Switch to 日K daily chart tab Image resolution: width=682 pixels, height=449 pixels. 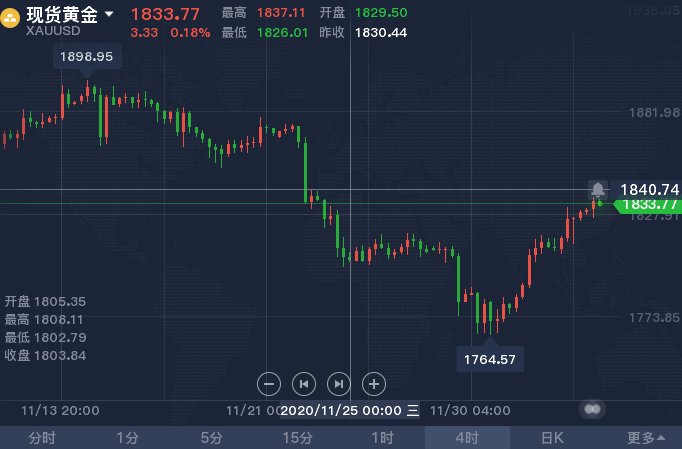(552, 438)
